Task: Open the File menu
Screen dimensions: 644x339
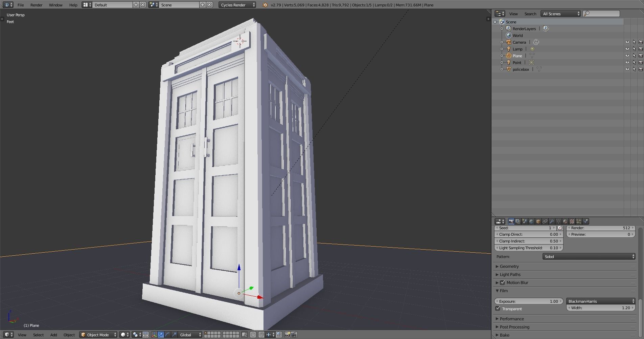Action: 21,5
